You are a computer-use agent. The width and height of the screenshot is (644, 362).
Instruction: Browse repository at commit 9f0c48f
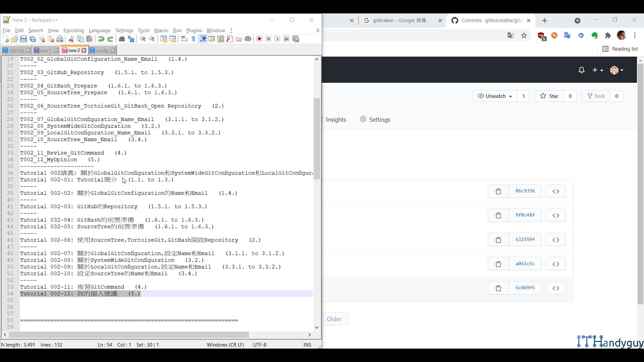pyautogui.click(x=555, y=216)
